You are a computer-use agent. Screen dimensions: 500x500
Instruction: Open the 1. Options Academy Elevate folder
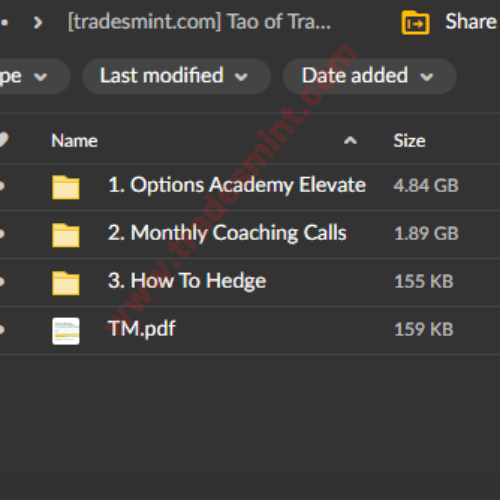(x=237, y=185)
